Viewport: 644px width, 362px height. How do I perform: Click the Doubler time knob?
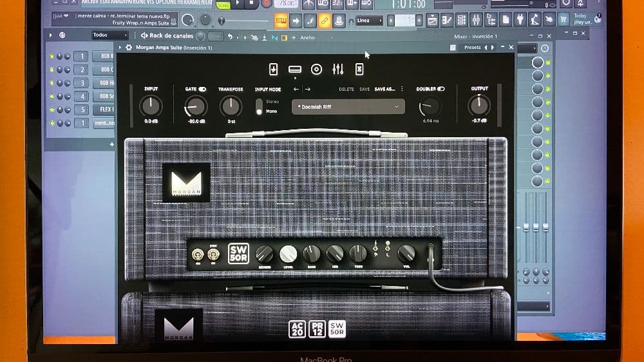point(430,106)
